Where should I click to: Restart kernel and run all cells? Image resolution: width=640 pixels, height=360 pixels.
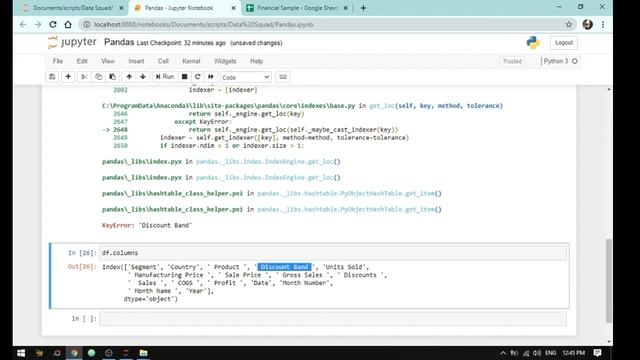211,77
